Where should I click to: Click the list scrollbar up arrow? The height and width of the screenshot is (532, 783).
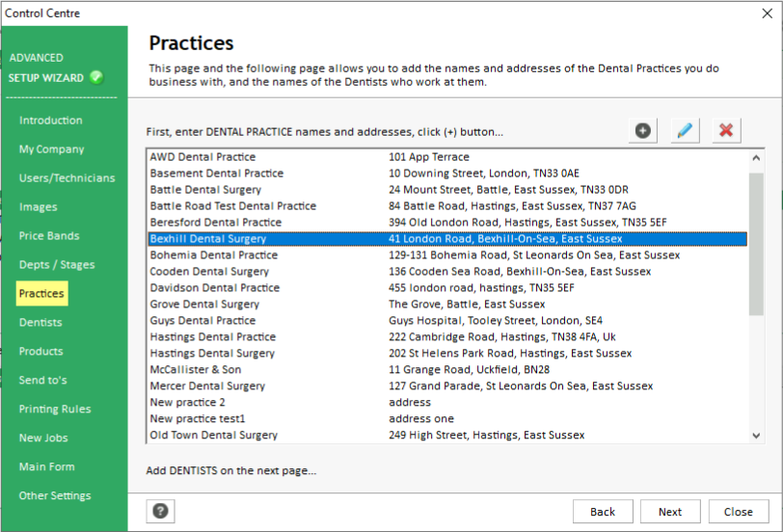click(x=756, y=158)
